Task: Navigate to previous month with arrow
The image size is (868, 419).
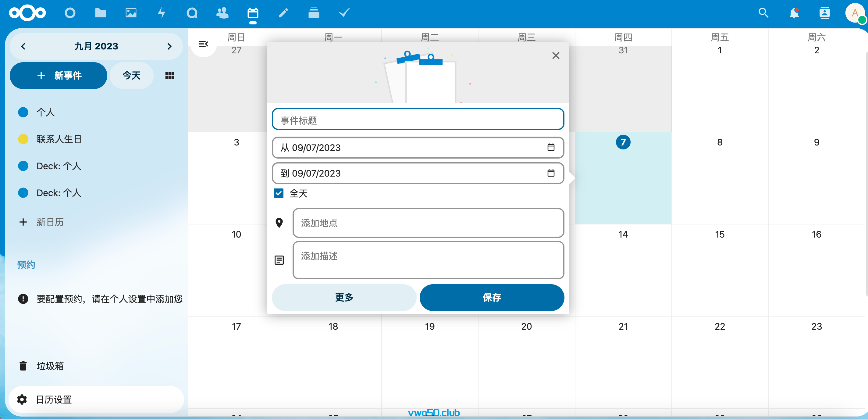Action: pyautogui.click(x=23, y=47)
